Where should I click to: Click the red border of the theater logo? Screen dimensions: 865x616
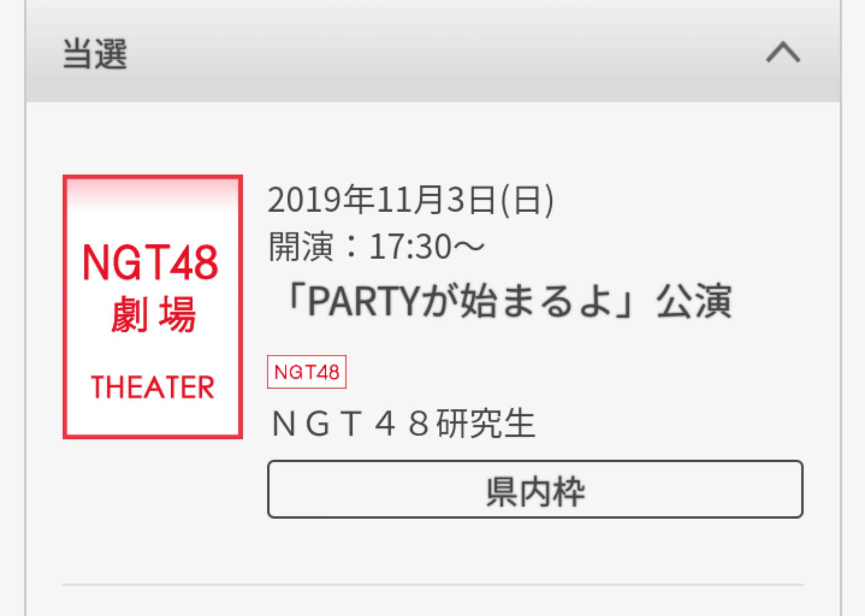[64, 306]
